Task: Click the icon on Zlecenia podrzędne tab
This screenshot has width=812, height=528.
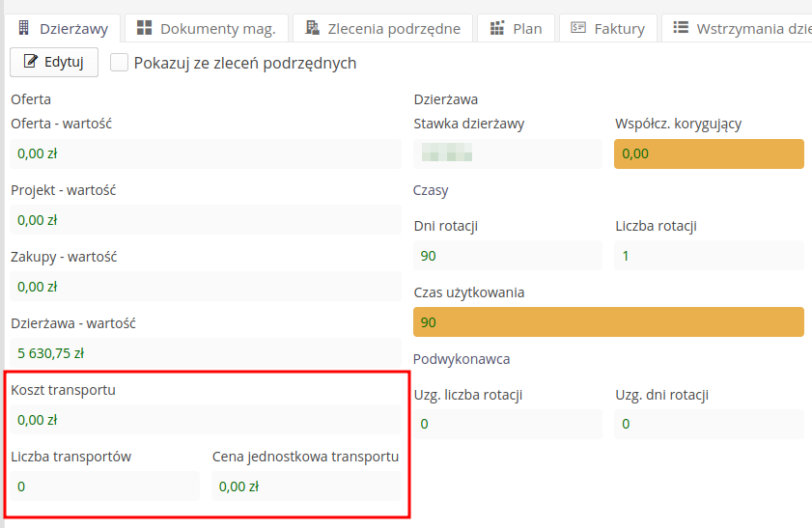Action: pos(312,28)
